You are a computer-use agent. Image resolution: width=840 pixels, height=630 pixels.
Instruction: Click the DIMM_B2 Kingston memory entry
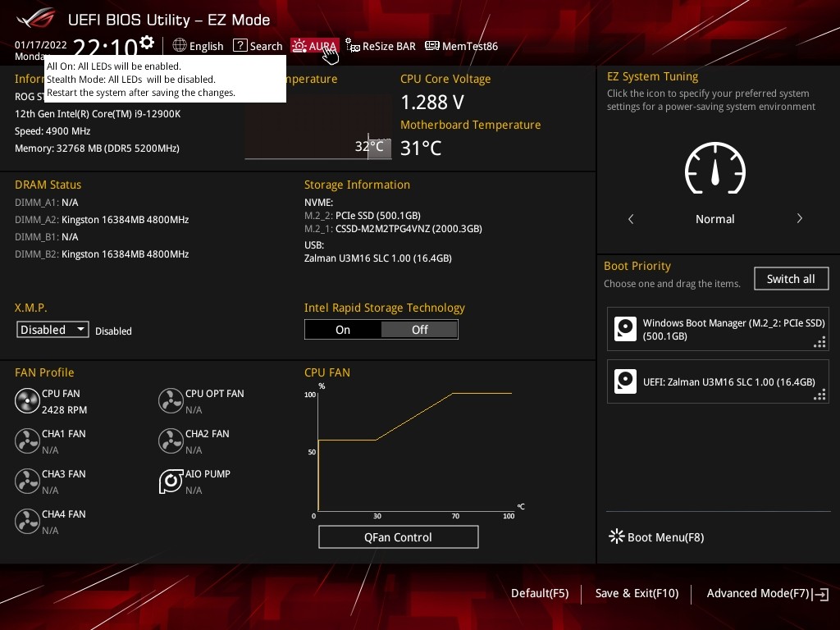coord(102,254)
